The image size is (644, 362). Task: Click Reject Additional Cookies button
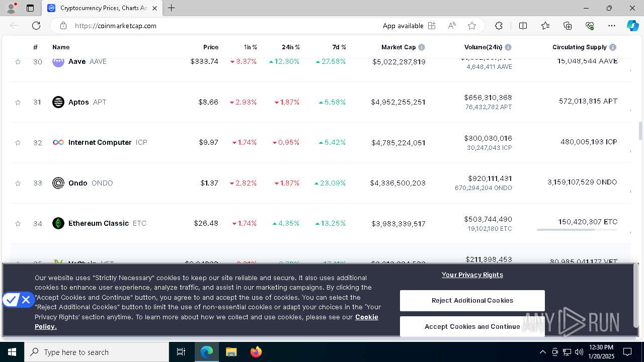tap(472, 301)
